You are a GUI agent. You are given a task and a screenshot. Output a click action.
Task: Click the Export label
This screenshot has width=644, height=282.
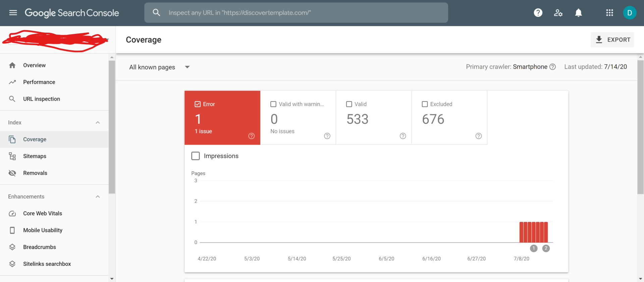tap(619, 40)
